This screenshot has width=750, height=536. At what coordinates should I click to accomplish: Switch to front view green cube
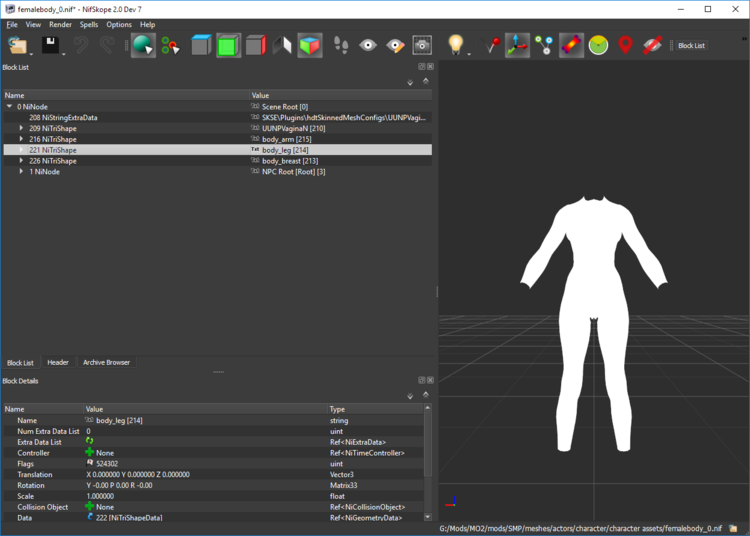pyautogui.click(x=228, y=45)
